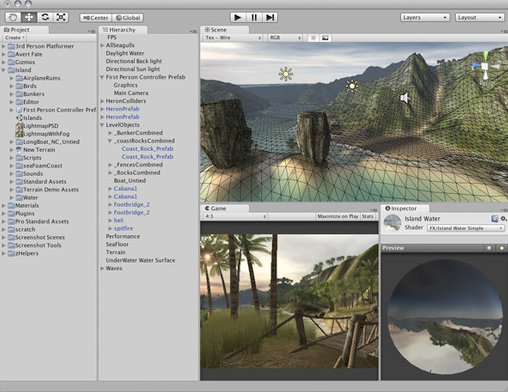Image resolution: width=508 pixels, height=392 pixels.
Task: Select the Gizmos folder icon
Action: pos(11,62)
